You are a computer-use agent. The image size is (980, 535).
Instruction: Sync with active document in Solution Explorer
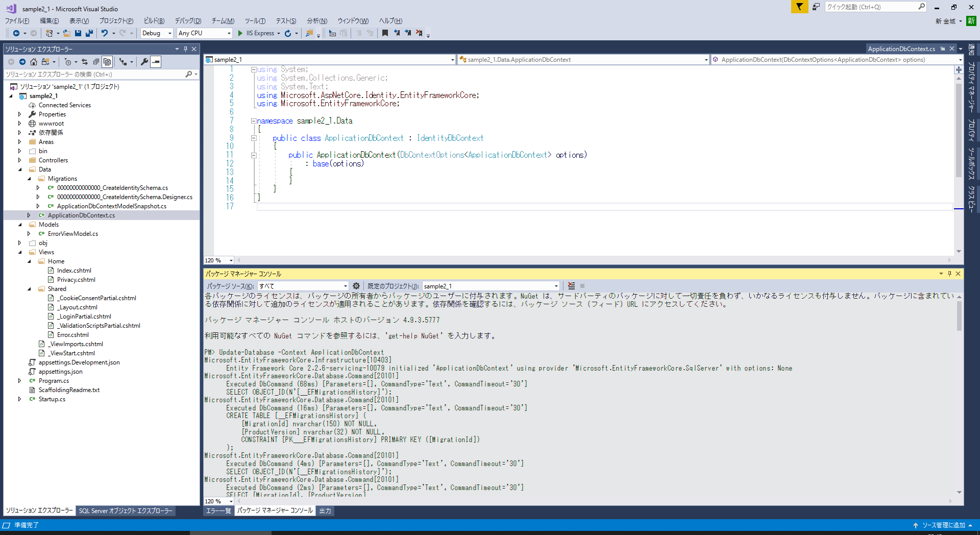click(85, 62)
